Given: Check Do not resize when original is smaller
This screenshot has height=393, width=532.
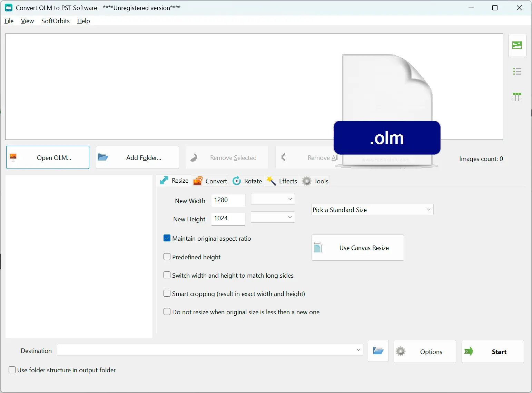Looking at the screenshot, I should pyautogui.click(x=167, y=312).
